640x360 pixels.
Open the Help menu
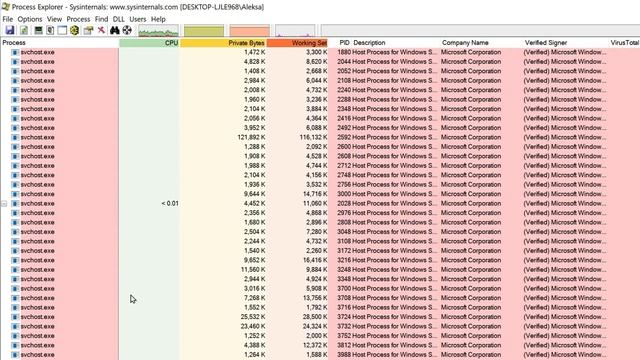click(x=158, y=19)
